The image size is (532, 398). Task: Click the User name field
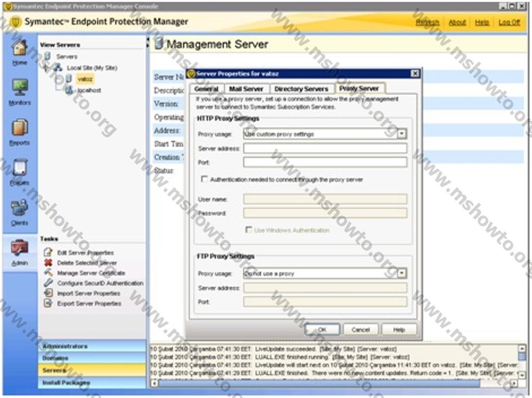click(x=325, y=199)
